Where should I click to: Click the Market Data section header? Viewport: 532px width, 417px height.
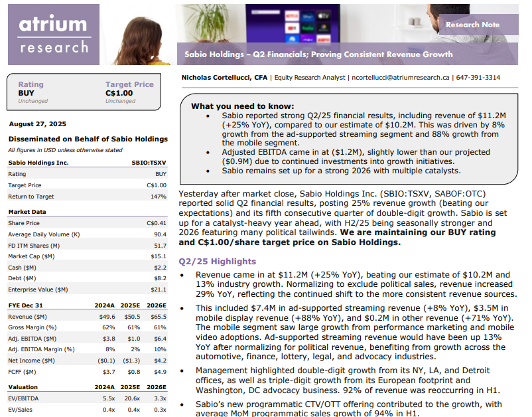[x=27, y=212]
